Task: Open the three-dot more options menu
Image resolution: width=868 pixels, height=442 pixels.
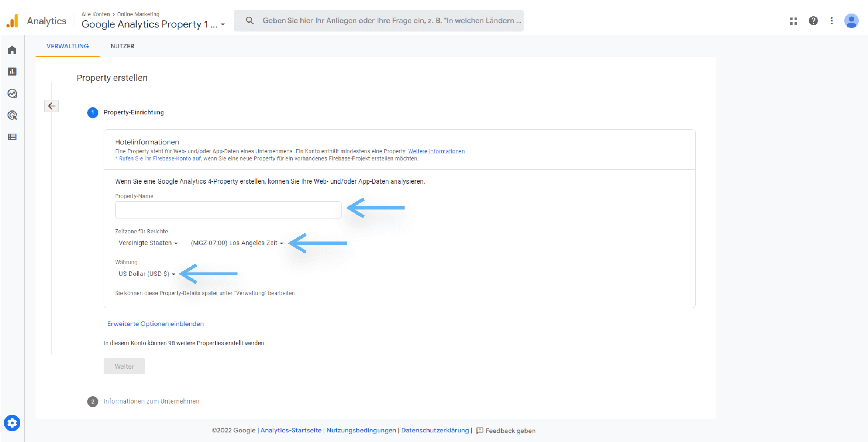Action: pyautogui.click(x=831, y=21)
